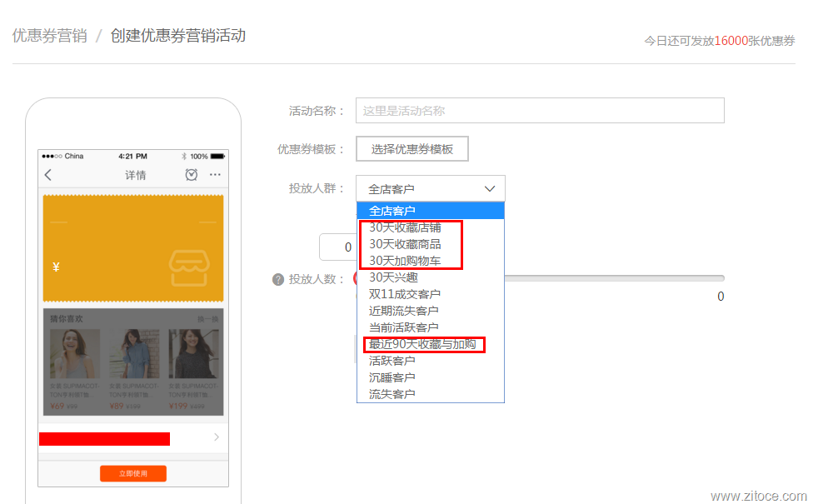This screenshot has width=813, height=504.
Task: Pick 双11成交客户 from the list
Action: 405,294
